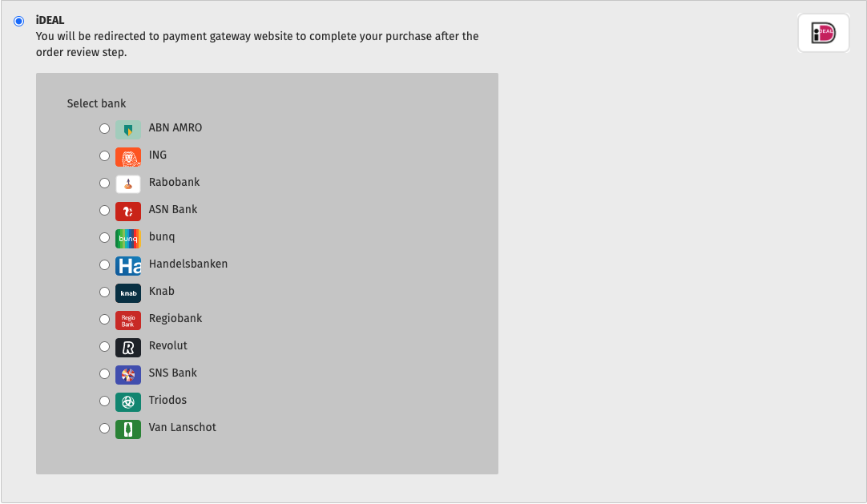
Task: Click the Revolut logo icon
Action: (x=128, y=346)
